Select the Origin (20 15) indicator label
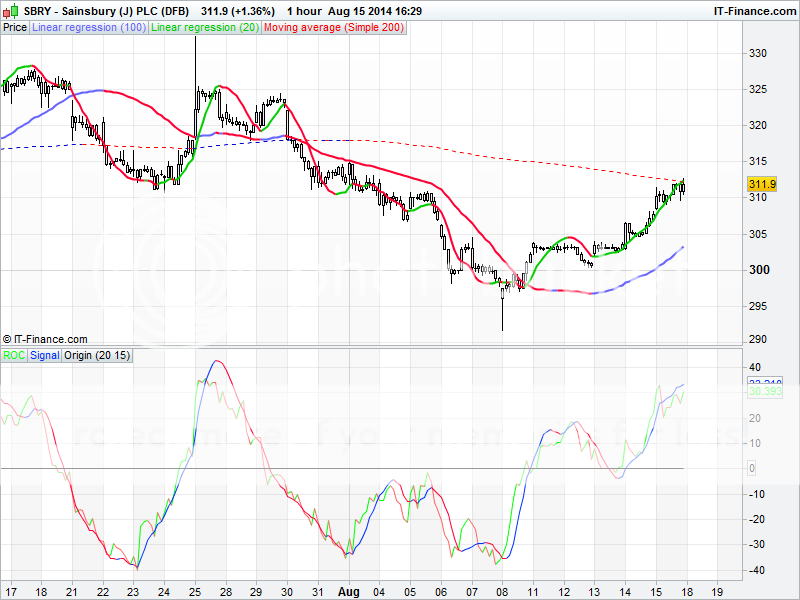 coord(97,356)
